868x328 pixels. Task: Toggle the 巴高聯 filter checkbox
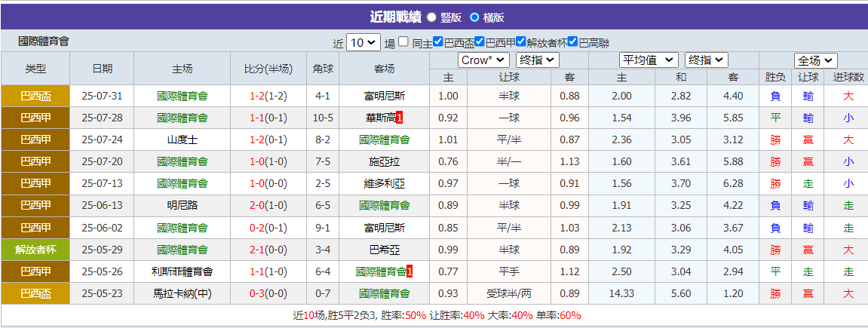573,42
